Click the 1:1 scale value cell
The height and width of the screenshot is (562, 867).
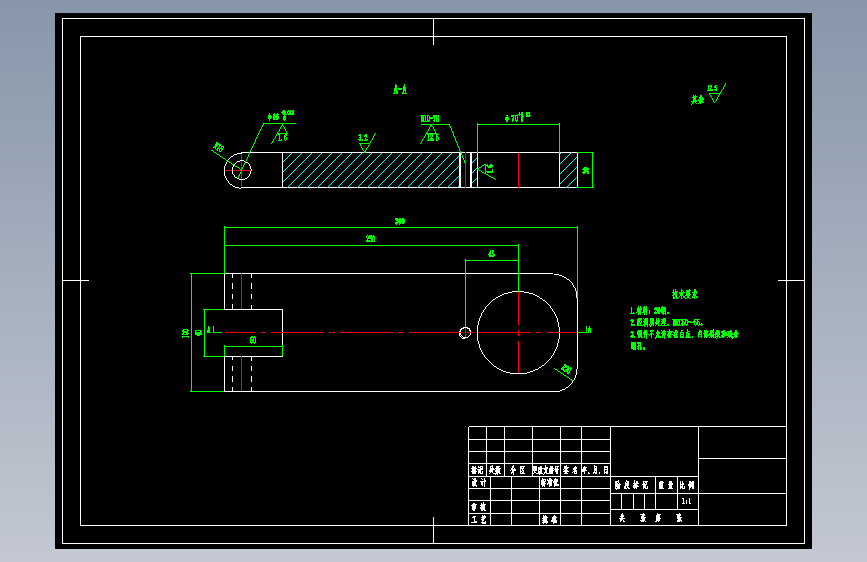point(686,501)
